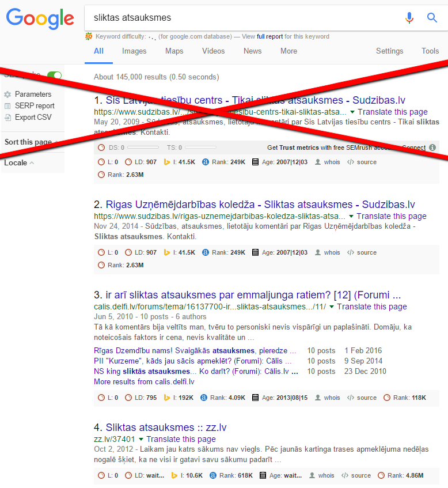Toggle the SEOquake green switch off
This screenshot has height=488, width=448.
click(55, 75)
